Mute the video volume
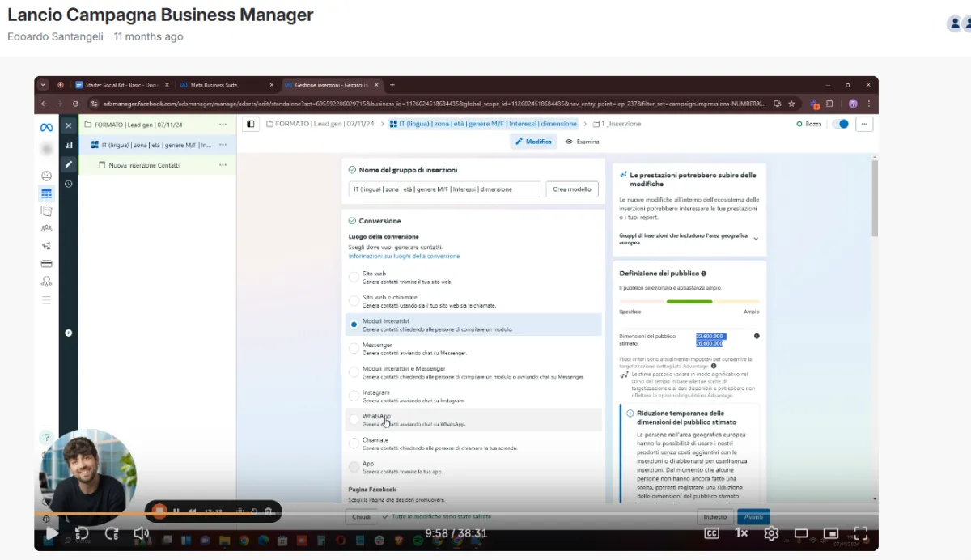Viewport: 971px width, 560px height. (142, 533)
